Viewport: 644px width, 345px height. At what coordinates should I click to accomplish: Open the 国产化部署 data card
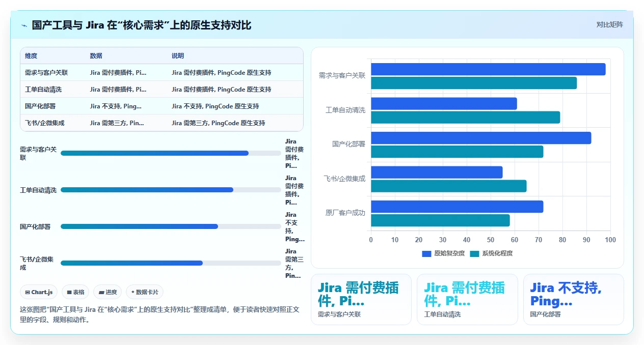click(x=574, y=299)
